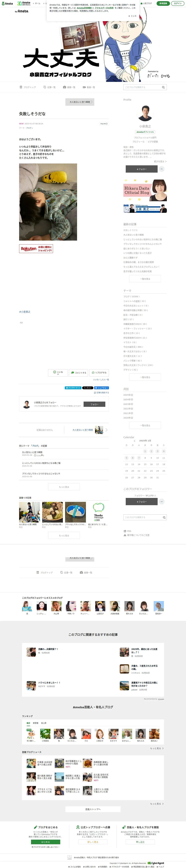Open the ブログ theme link under the title
Image resolution: width=186 pixels, height=868 pixels.
(x=29, y=128)
